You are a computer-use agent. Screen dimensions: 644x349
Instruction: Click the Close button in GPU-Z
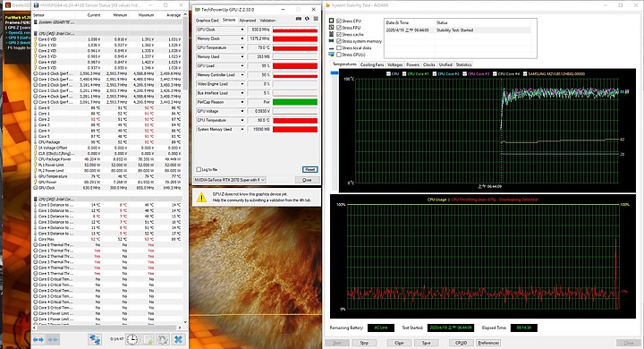click(x=307, y=180)
